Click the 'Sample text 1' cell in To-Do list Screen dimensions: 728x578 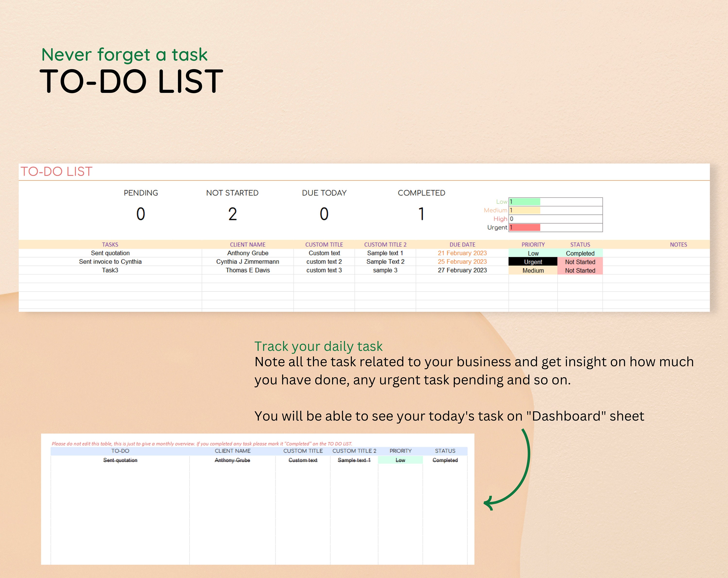[x=385, y=253]
